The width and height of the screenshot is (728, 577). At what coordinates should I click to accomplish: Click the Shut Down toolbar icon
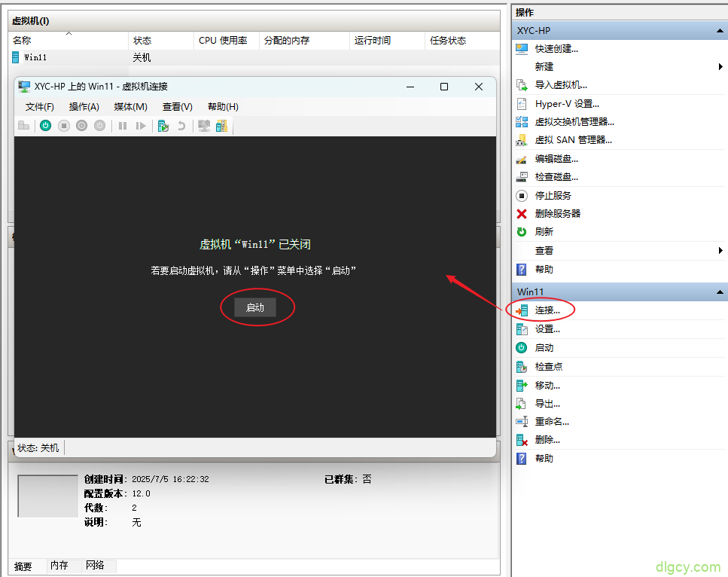pos(82,126)
